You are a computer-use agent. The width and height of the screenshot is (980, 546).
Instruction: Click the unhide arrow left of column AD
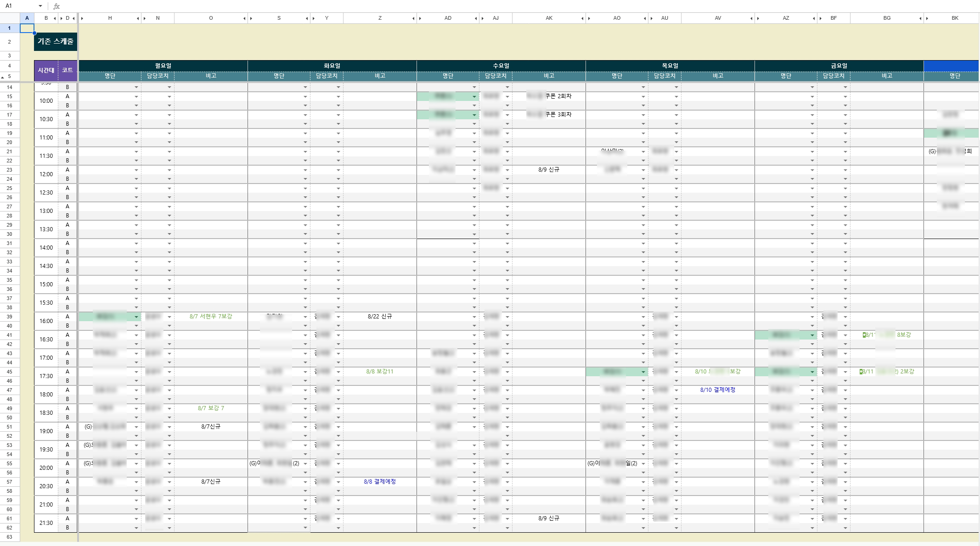420,18
